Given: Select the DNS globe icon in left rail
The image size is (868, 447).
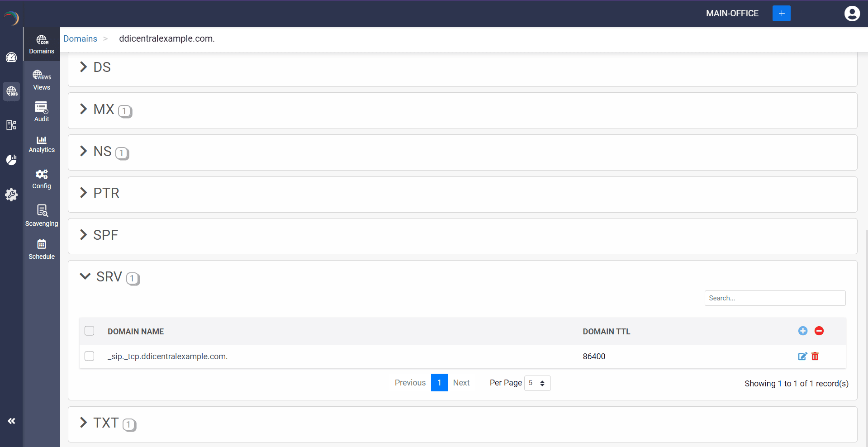Looking at the screenshot, I should [x=11, y=91].
